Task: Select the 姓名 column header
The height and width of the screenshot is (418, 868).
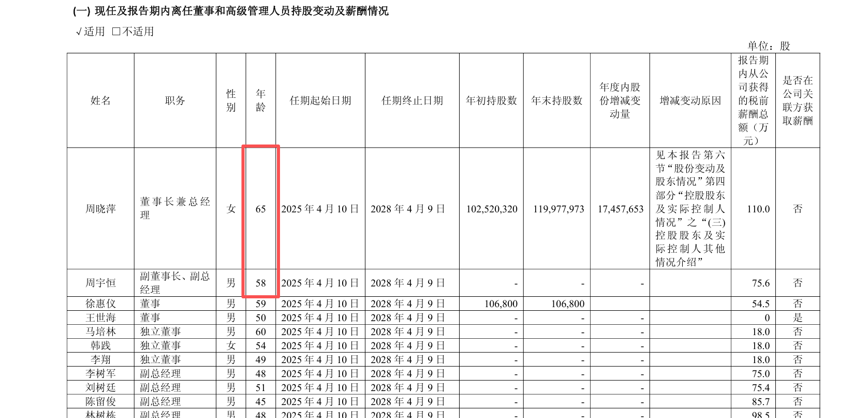Action: [100, 100]
